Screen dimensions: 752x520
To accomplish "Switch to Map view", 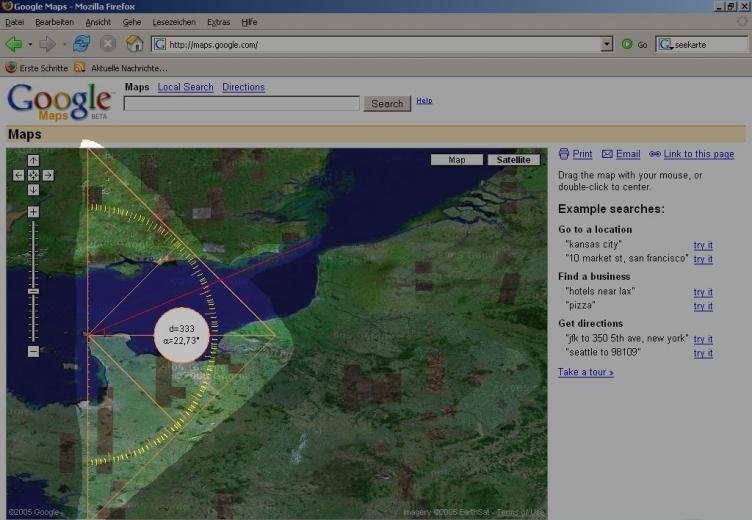I will (457, 160).
